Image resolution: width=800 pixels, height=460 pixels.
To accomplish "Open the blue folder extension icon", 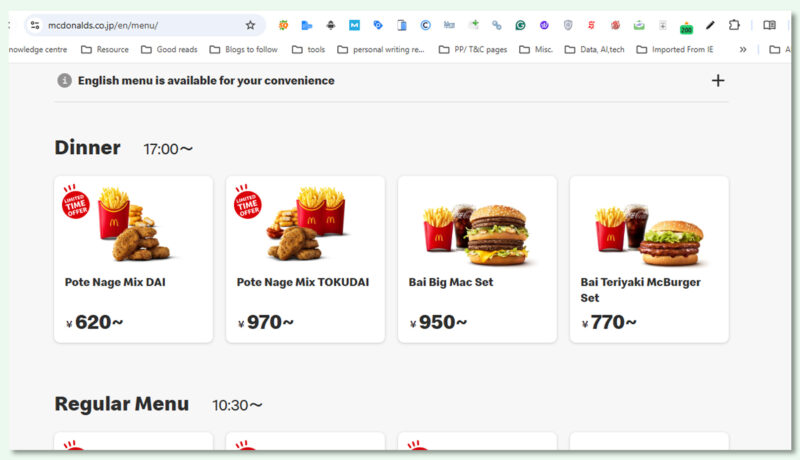I will coord(307,25).
